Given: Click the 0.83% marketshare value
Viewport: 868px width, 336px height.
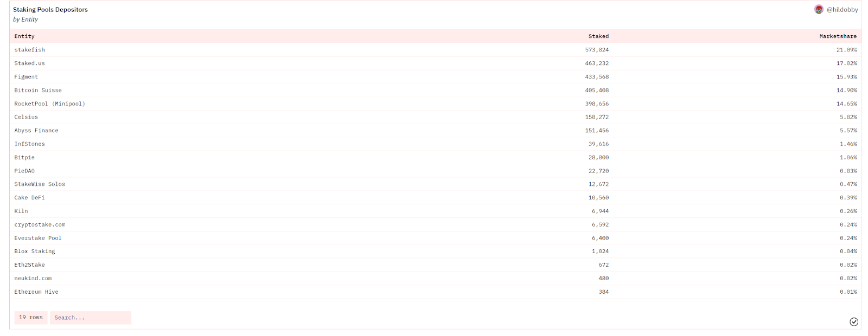Looking at the screenshot, I should [x=848, y=171].
